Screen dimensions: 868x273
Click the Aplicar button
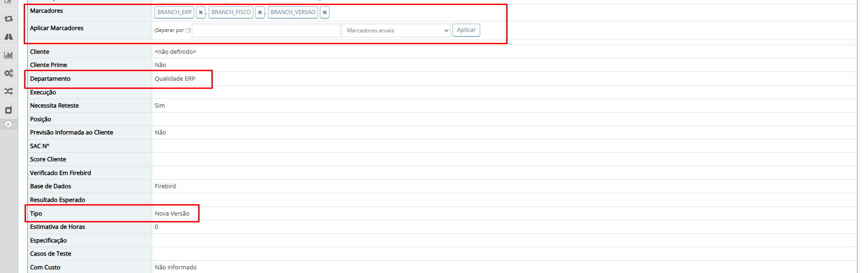(x=466, y=30)
